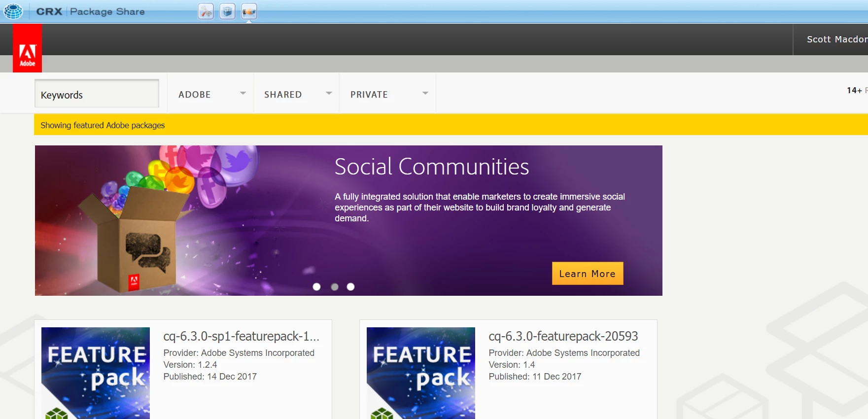Click the Social Communities banner heading
868x419 pixels.
[432, 167]
